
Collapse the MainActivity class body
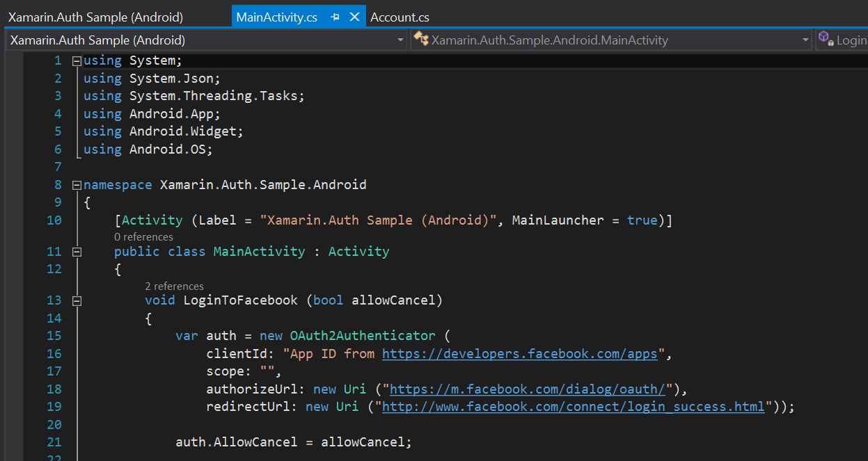(x=76, y=251)
